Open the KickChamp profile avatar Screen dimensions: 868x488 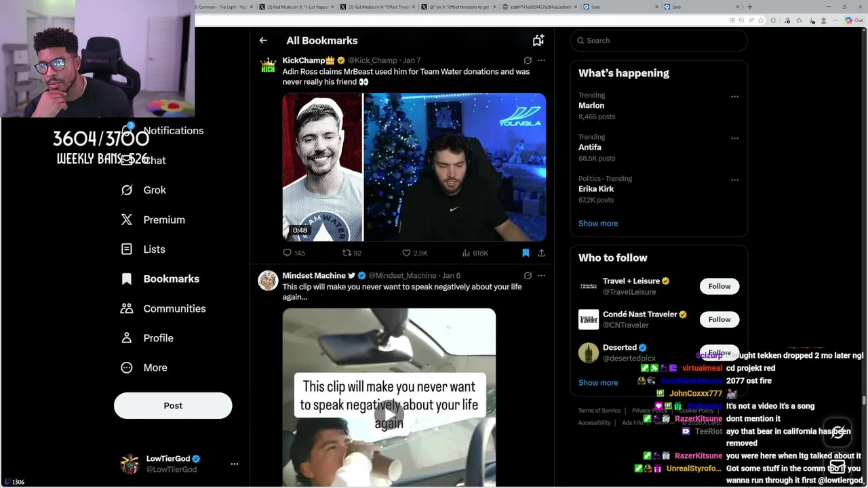coord(269,66)
